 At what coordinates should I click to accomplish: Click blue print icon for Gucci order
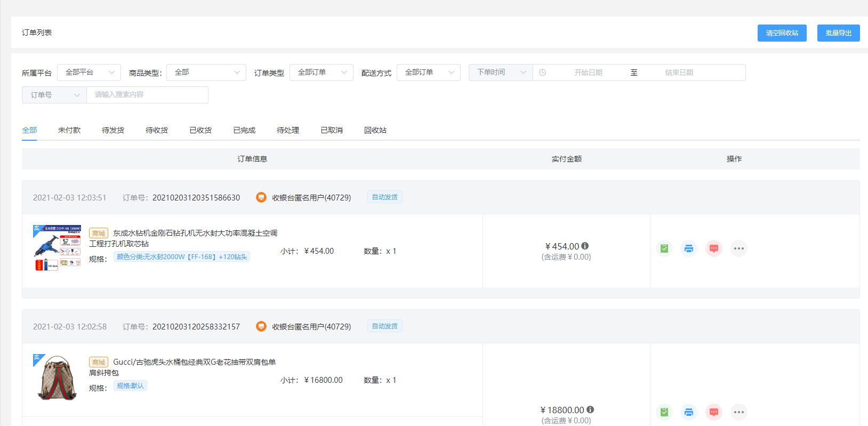[x=689, y=412]
